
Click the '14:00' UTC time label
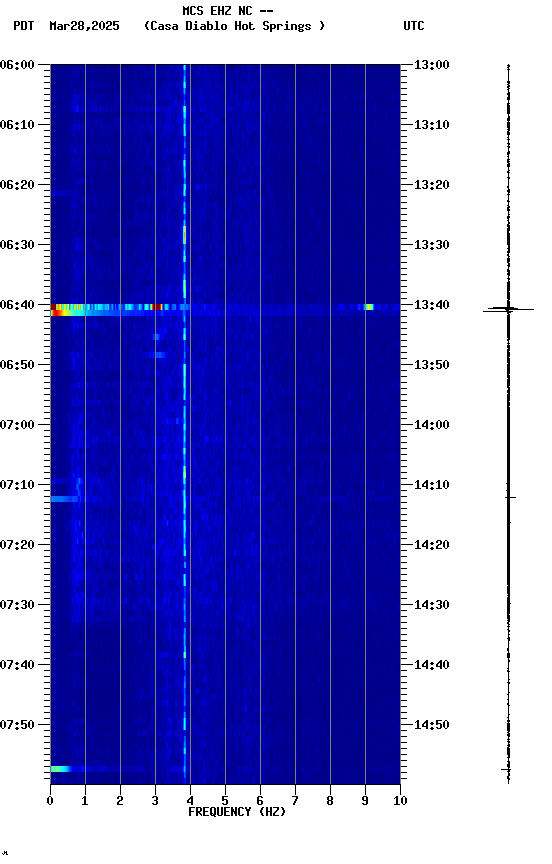coord(432,425)
